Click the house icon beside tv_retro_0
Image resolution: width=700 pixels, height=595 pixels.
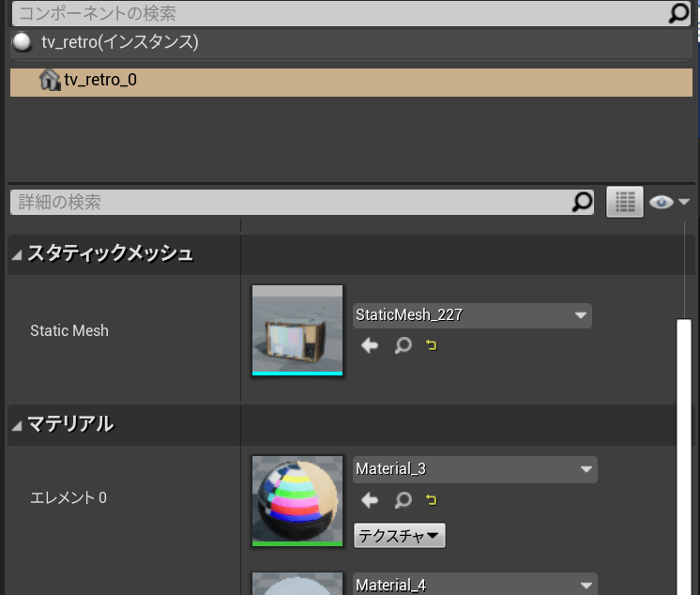50,81
